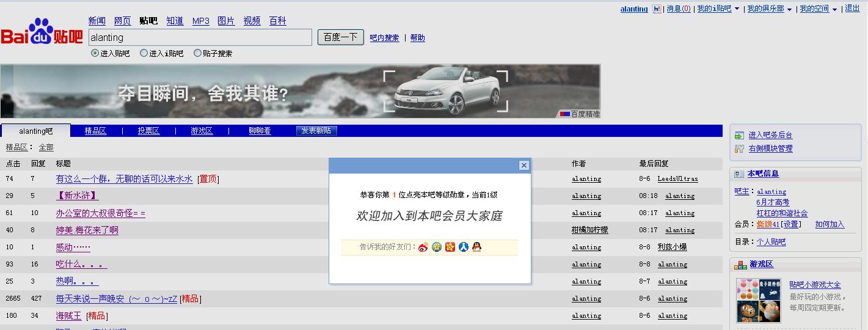Open thread 每天来说一声晚安
Screen dimensions: 868x330
click(116, 299)
